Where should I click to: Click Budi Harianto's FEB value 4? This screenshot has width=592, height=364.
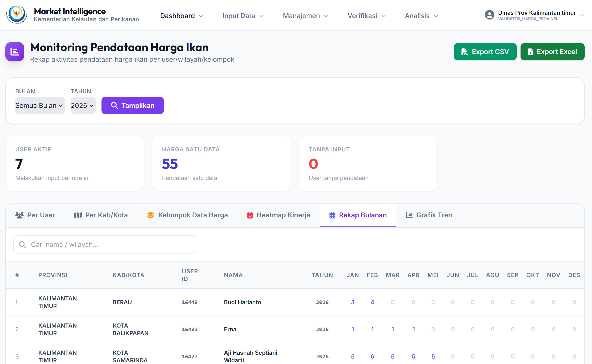(x=372, y=302)
